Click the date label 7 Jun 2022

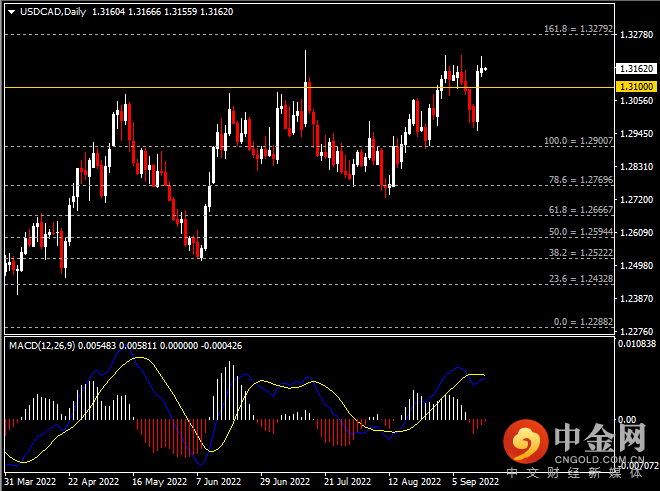(218, 482)
